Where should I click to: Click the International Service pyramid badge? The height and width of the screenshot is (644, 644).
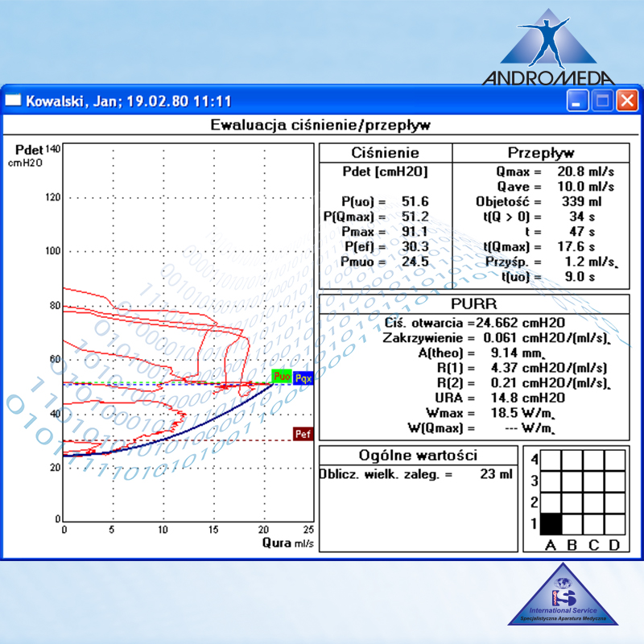(x=563, y=600)
